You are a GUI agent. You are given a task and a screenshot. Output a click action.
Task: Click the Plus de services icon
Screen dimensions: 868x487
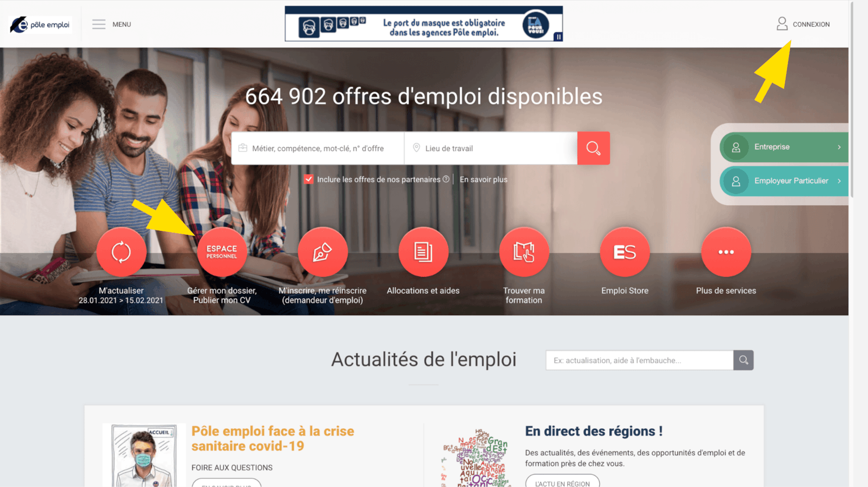click(x=726, y=252)
